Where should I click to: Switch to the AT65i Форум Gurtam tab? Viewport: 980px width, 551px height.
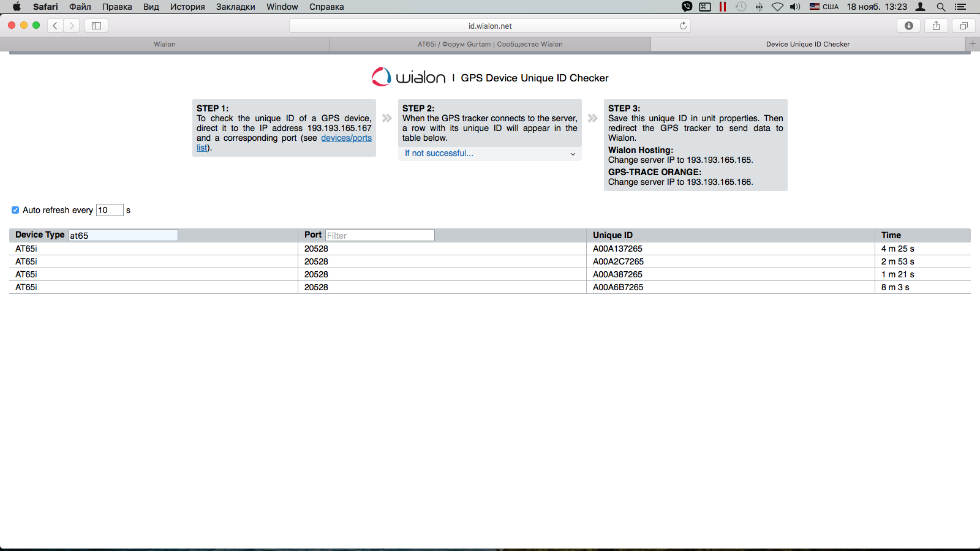click(x=489, y=44)
